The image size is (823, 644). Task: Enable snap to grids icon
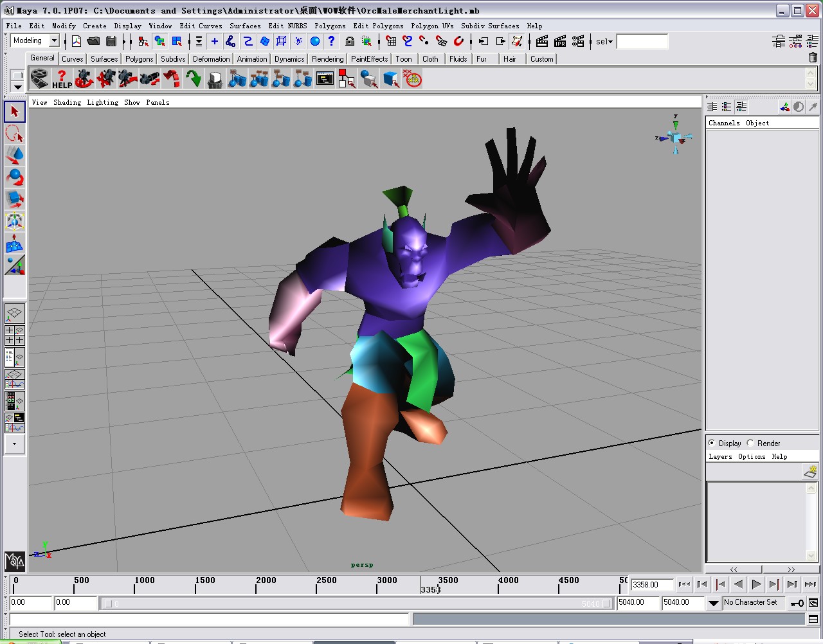pos(391,41)
